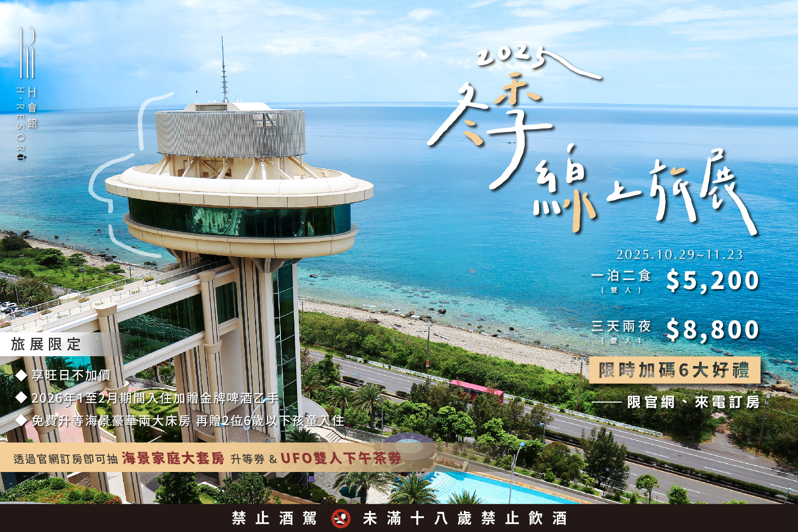
Task: Open the 海景家庭大套房 highlighted text
Action: click(x=173, y=458)
